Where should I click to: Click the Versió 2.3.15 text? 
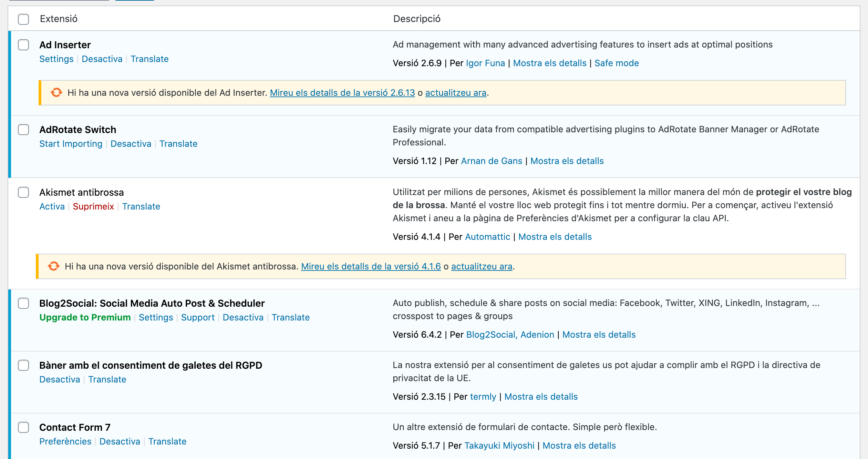tap(419, 397)
